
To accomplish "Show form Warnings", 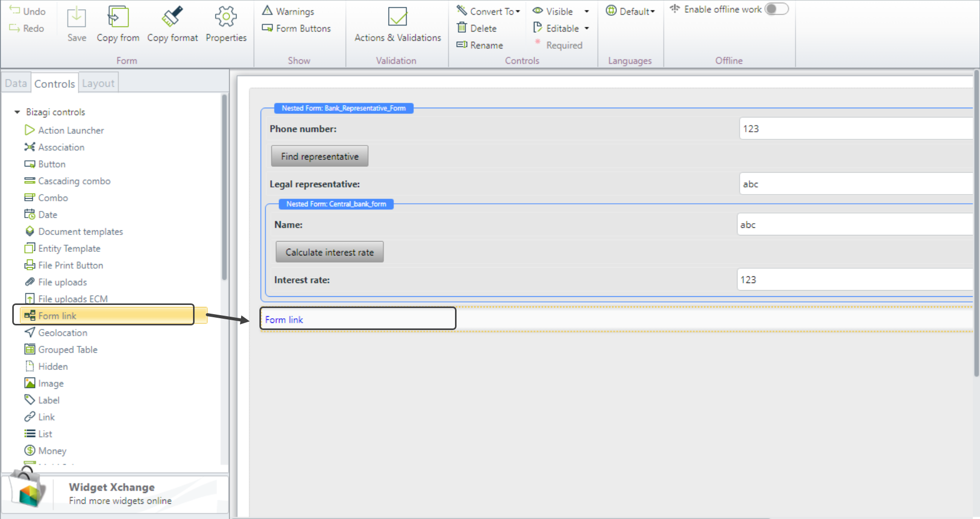I will pyautogui.click(x=289, y=11).
